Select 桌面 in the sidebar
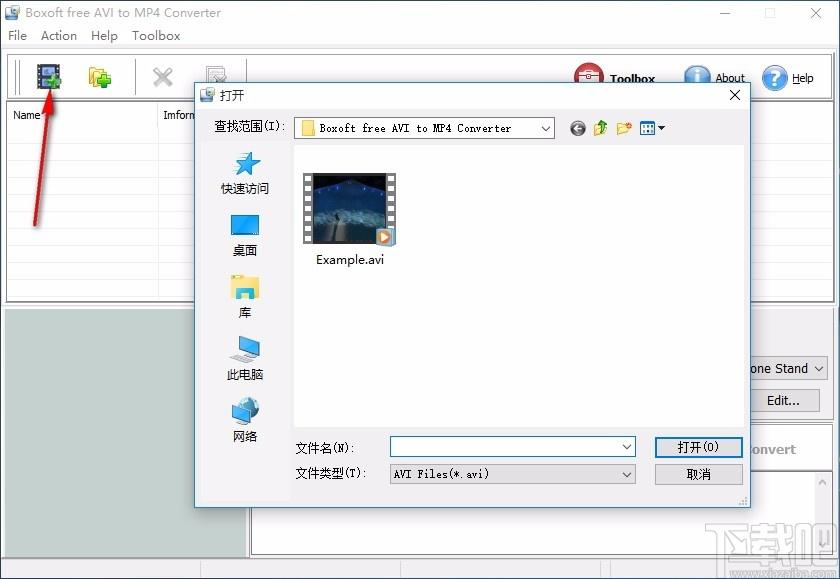Viewport: 840px width, 579px height. (245, 235)
